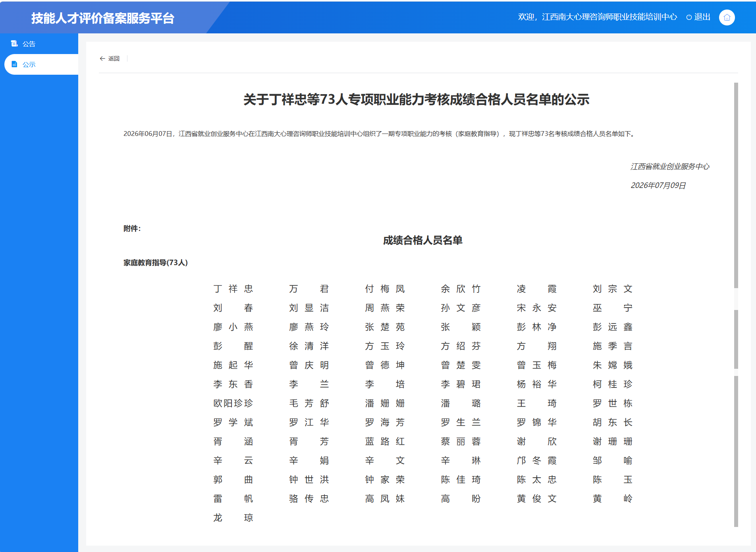Select the name 罗世栋

[612, 403]
